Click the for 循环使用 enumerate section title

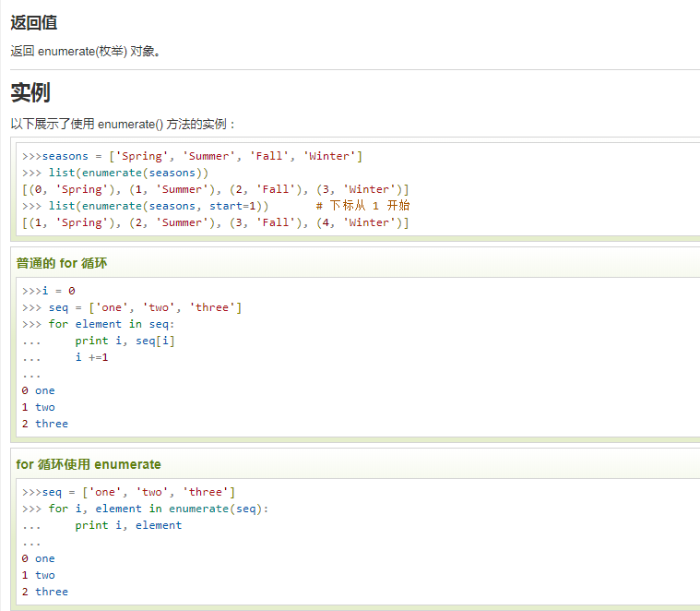tap(89, 464)
